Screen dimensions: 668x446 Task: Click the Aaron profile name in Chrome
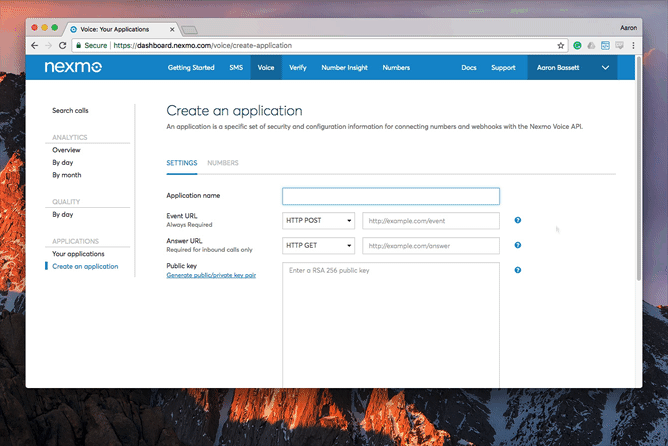[x=628, y=28]
